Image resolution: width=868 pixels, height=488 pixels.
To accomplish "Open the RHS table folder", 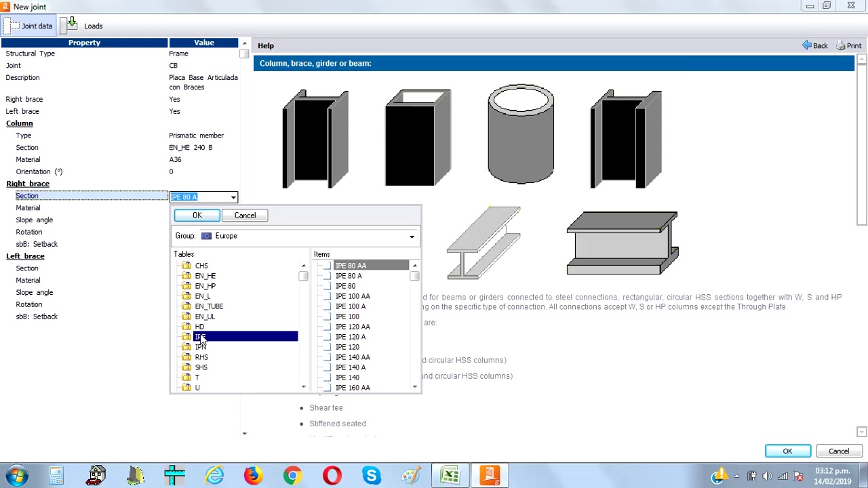I will point(201,357).
